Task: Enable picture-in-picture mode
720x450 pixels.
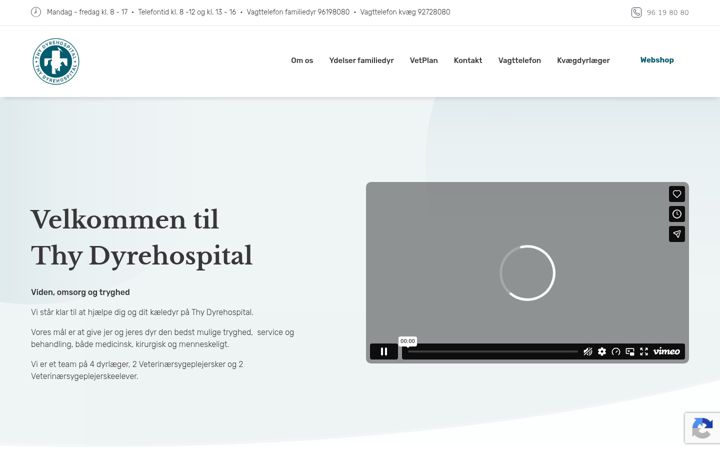Action: (x=630, y=352)
